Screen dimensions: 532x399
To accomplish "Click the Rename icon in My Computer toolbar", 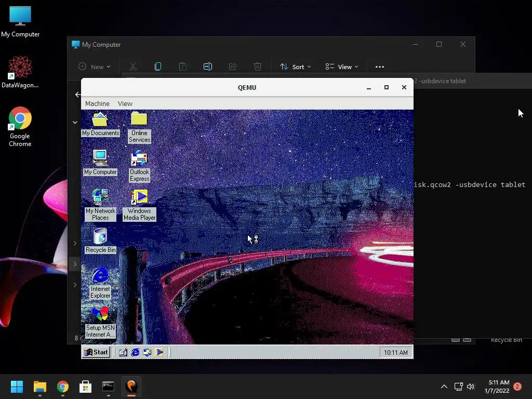I will click(x=208, y=67).
